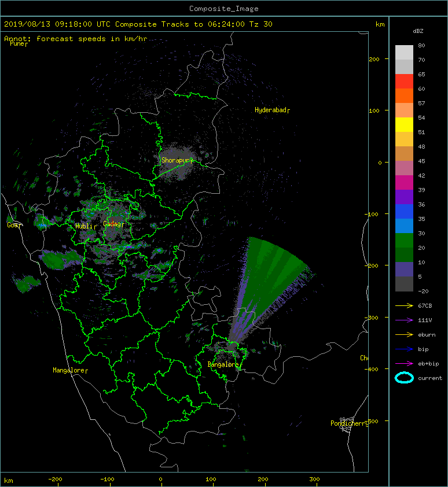
Task: Click the Bangalore city label
Action: (x=225, y=364)
